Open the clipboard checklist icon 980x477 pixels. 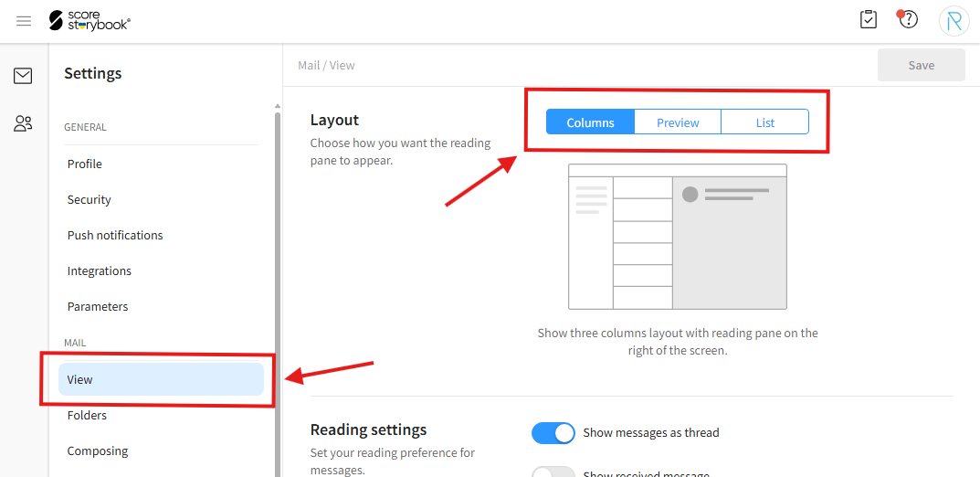pyautogui.click(x=869, y=20)
